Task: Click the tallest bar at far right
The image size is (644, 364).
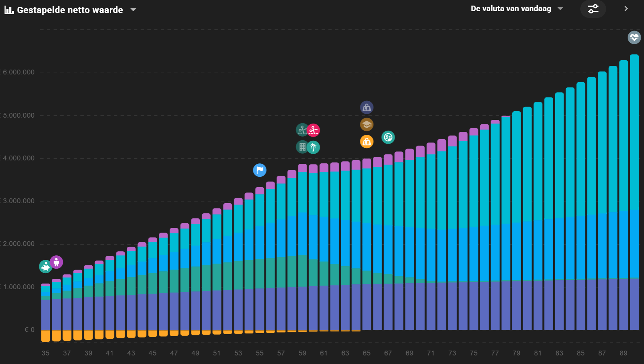Action: click(x=634, y=186)
